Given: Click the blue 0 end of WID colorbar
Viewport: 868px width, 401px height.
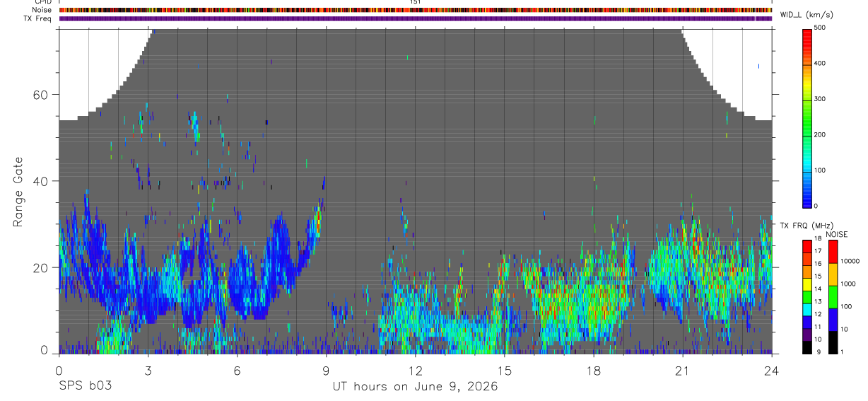Looking at the screenshot, I should tap(807, 204).
